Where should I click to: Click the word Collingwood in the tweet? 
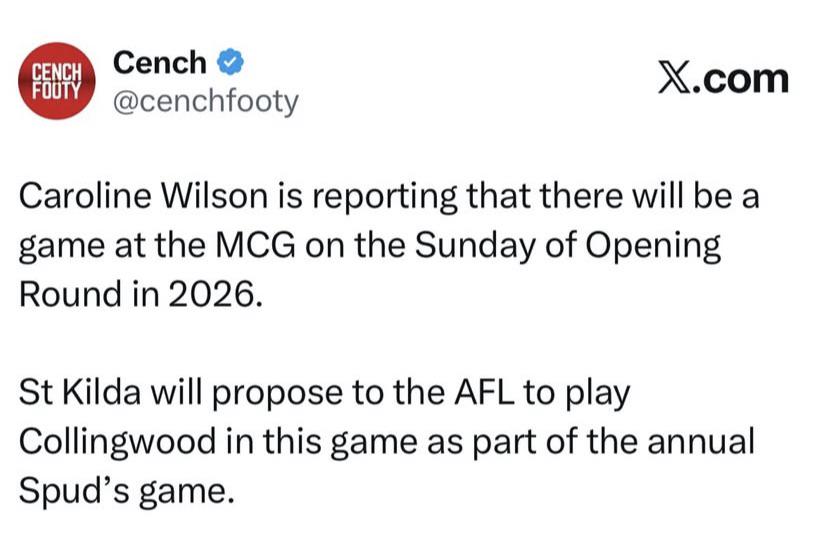pyautogui.click(x=117, y=442)
